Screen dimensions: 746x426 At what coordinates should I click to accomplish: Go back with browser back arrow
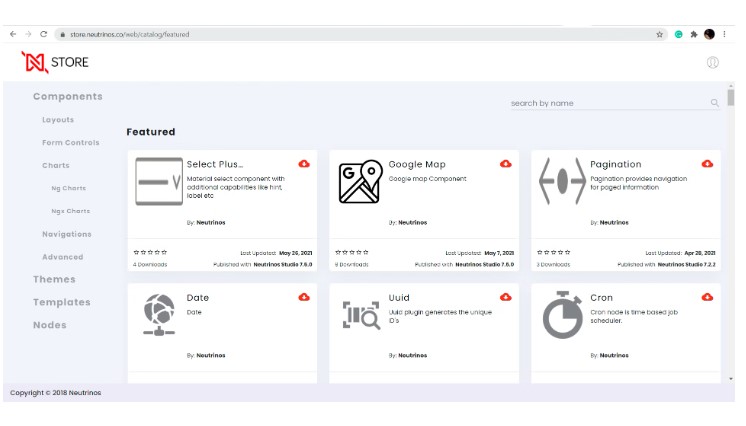pos(13,34)
